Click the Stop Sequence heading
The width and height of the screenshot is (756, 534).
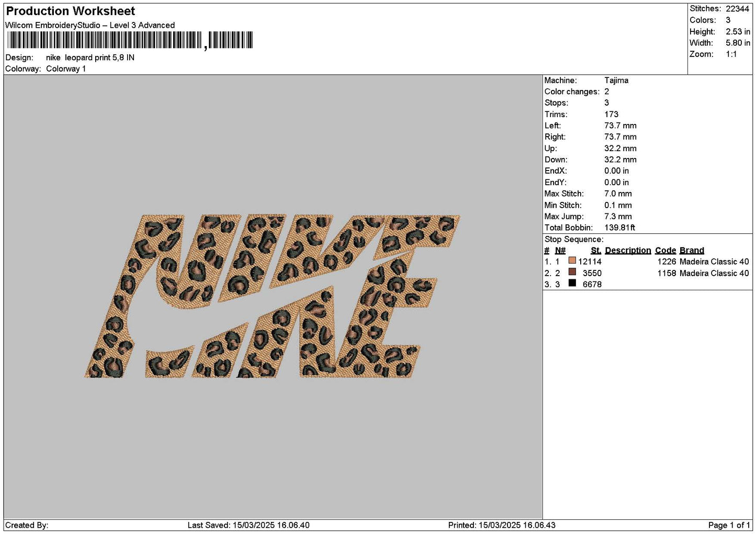pyautogui.click(x=574, y=240)
